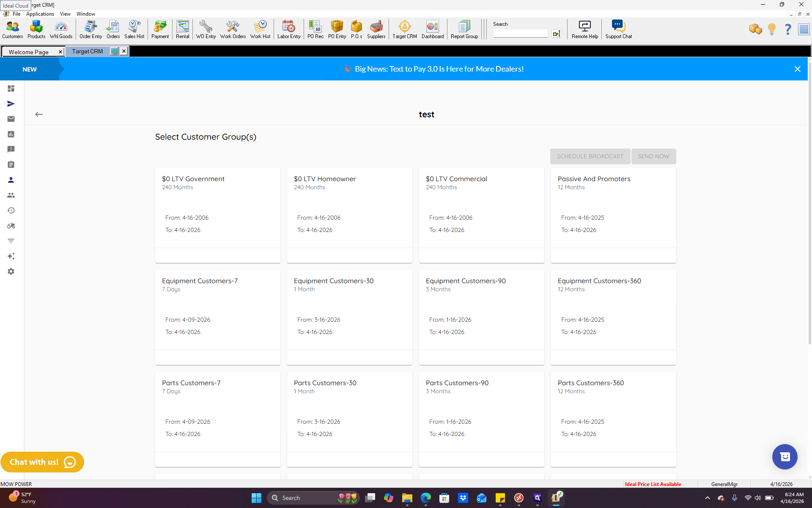Open the sidebar history clock icon

click(11, 210)
